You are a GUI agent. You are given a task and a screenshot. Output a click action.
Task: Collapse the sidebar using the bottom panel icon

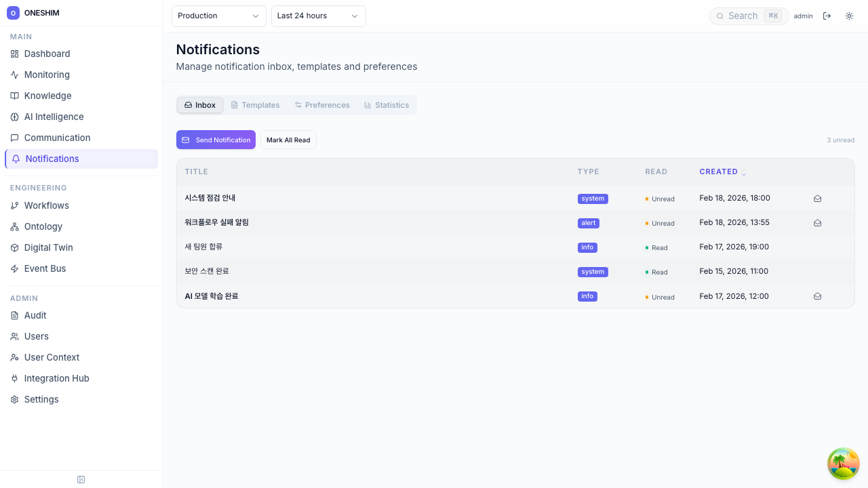(x=81, y=480)
